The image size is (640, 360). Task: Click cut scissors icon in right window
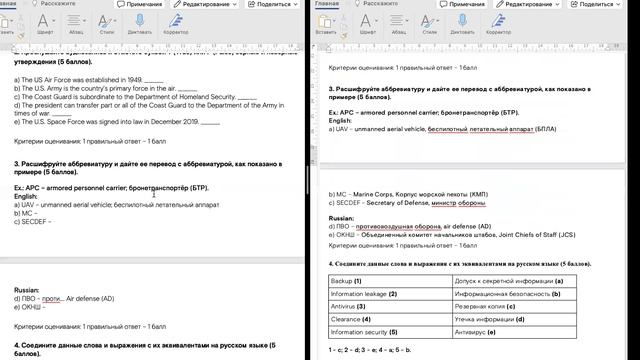tap(344, 17)
